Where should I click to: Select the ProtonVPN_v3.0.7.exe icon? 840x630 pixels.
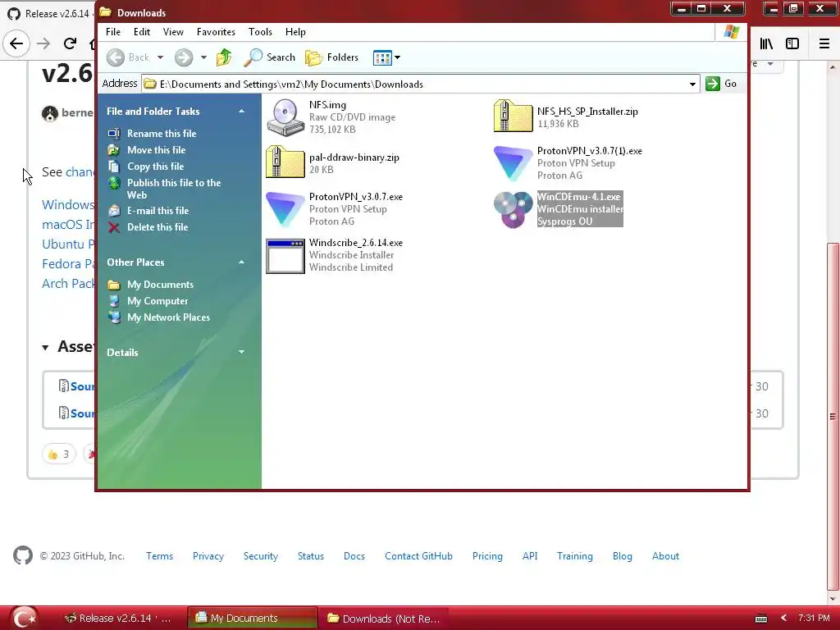(x=285, y=209)
